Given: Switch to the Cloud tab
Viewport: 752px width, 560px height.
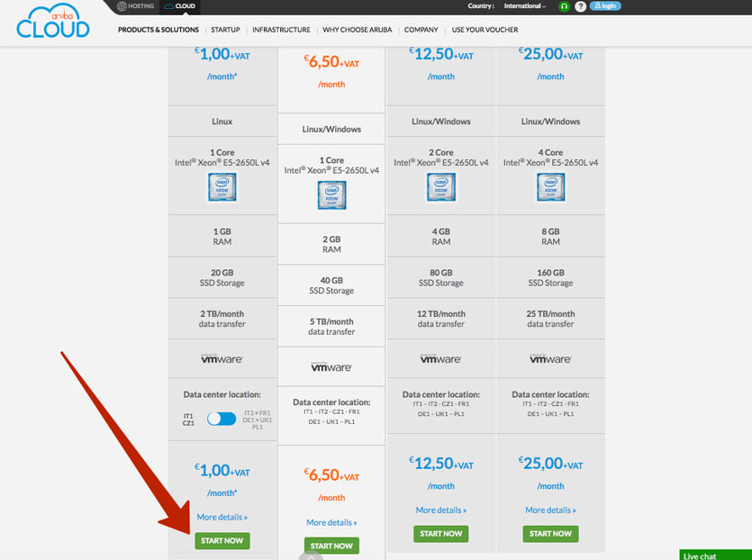Looking at the screenshot, I should coord(180,6).
